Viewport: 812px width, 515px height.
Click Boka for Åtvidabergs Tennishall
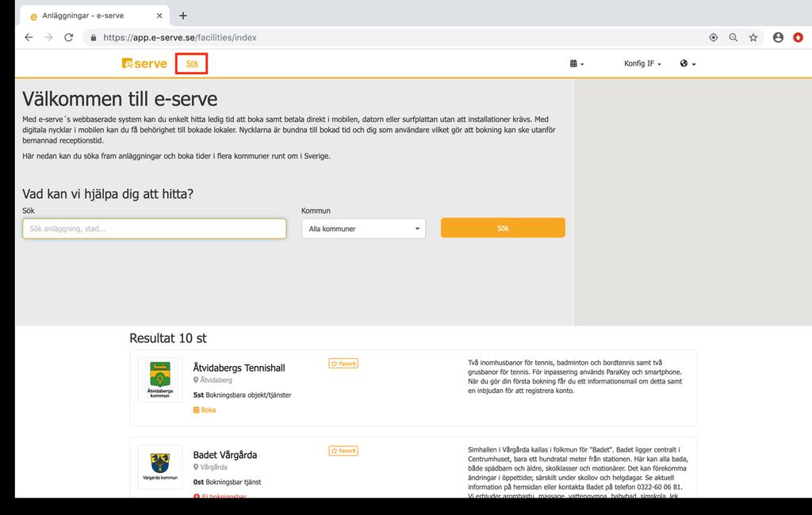click(205, 410)
